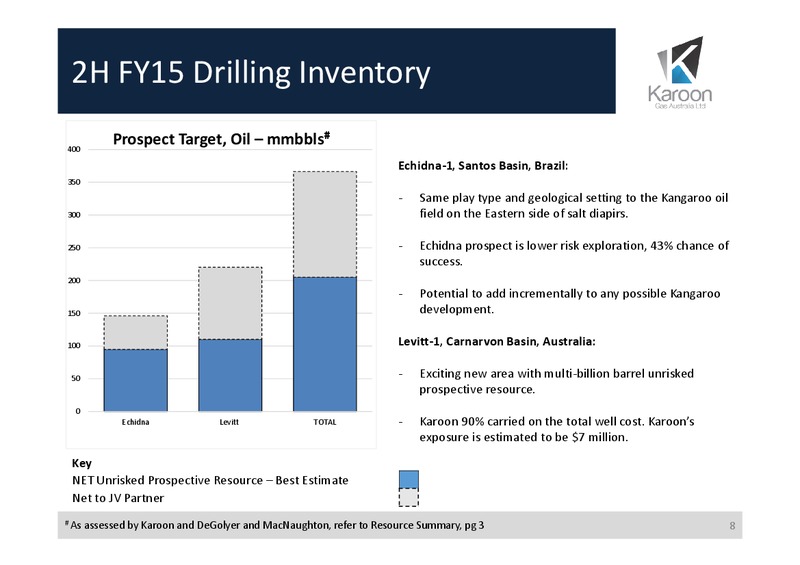Screen dimensions: 800x565
Task: Click the blue segment of the TOTAL bar
Action: [x=325, y=344]
